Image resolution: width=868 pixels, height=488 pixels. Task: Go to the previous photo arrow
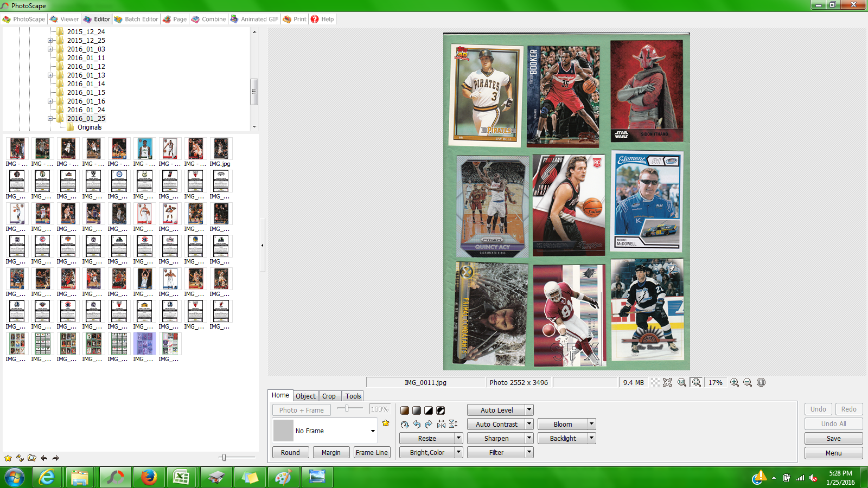(44, 458)
